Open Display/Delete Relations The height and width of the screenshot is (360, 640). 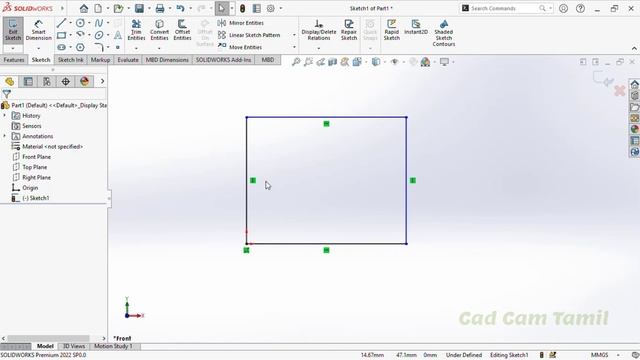tap(319, 30)
